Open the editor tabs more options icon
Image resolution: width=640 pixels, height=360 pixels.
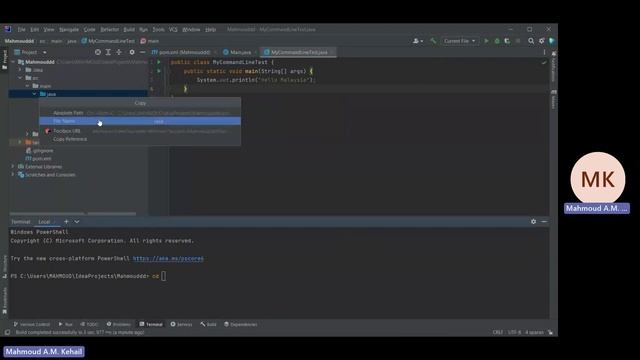tap(544, 52)
